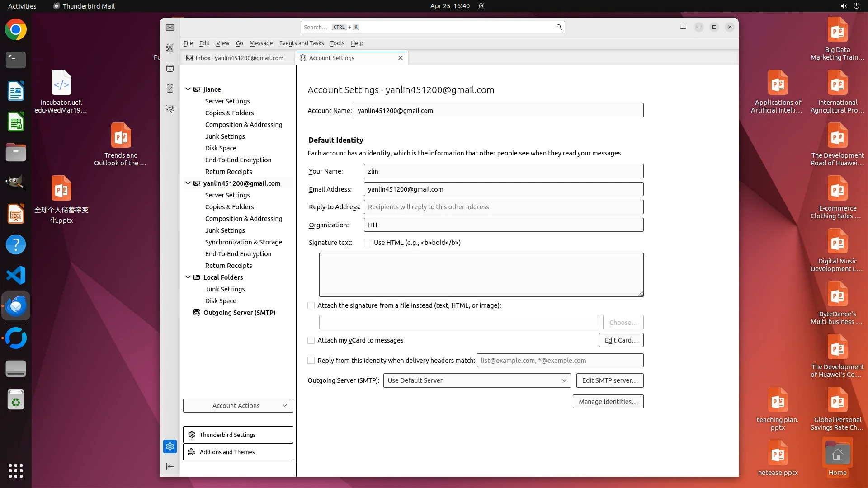Open the Address Book icon

pyautogui.click(x=170, y=48)
